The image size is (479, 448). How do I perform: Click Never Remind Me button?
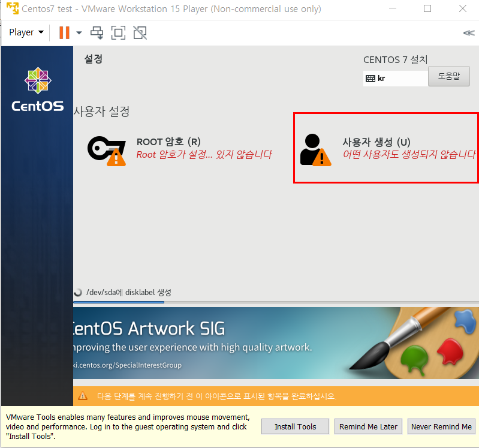(441, 426)
